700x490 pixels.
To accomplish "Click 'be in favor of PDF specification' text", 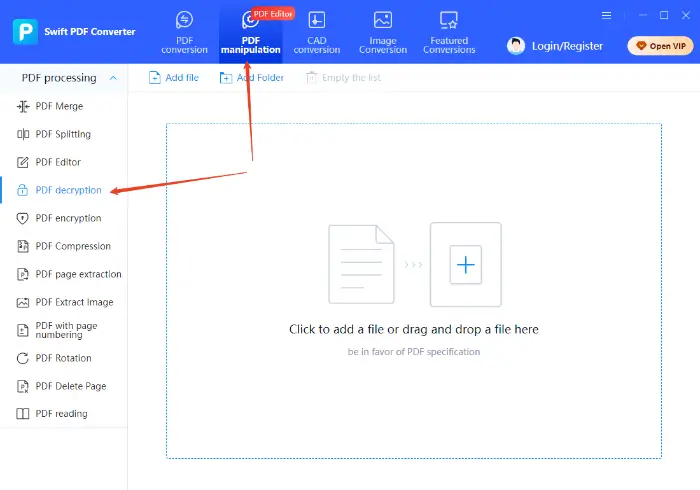I will click(x=414, y=352).
